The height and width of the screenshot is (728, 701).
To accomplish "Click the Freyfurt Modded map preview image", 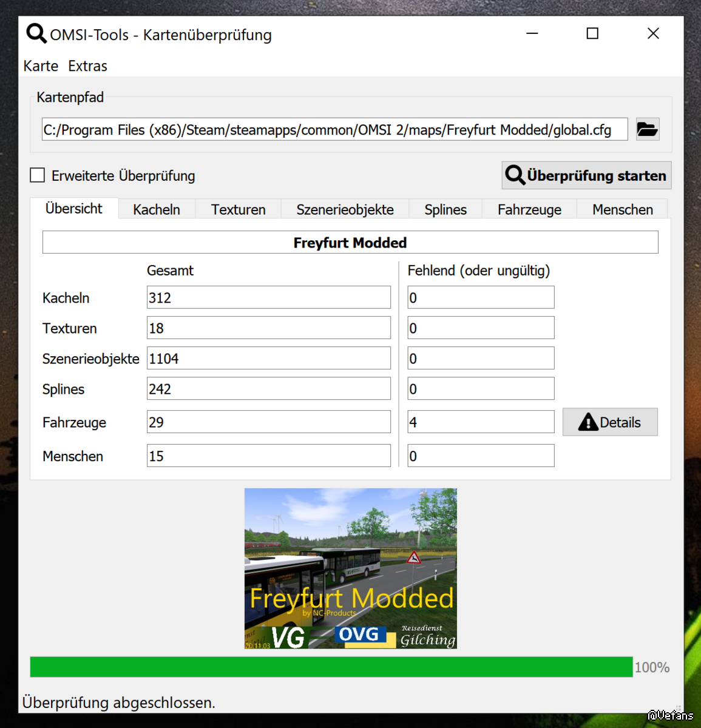I will point(351,568).
